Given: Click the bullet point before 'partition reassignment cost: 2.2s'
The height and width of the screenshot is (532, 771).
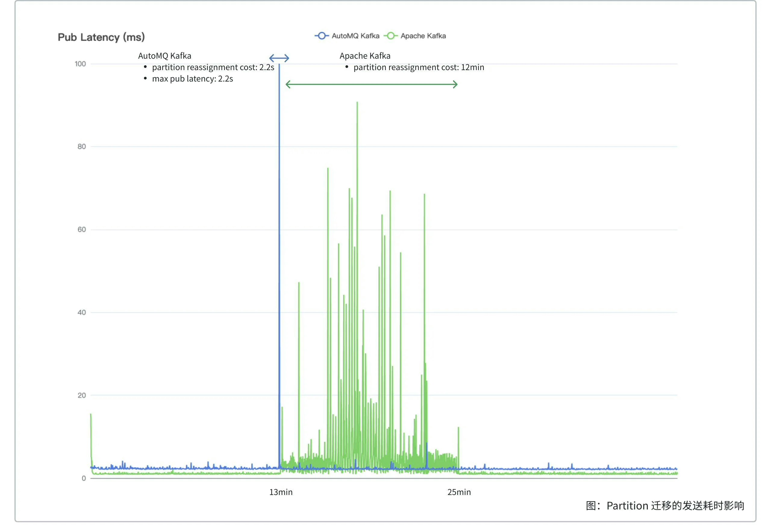Looking at the screenshot, I should click(145, 67).
